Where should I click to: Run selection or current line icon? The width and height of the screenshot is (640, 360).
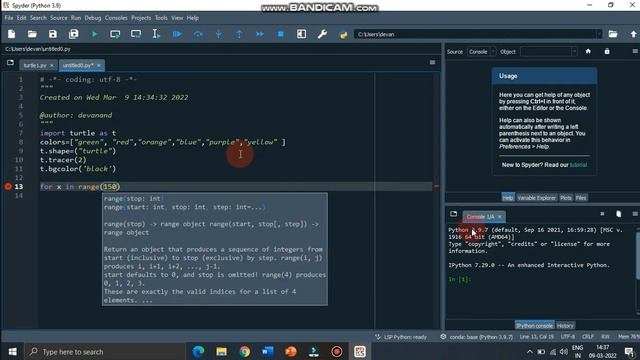coord(156,34)
